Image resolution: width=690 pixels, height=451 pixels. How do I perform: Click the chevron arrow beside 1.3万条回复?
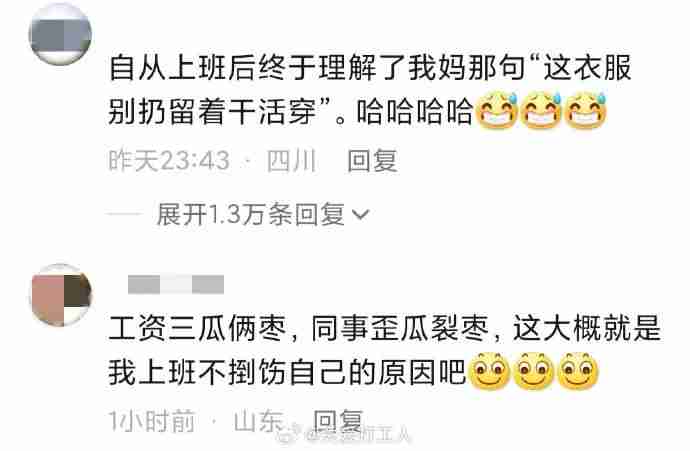[361, 215]
